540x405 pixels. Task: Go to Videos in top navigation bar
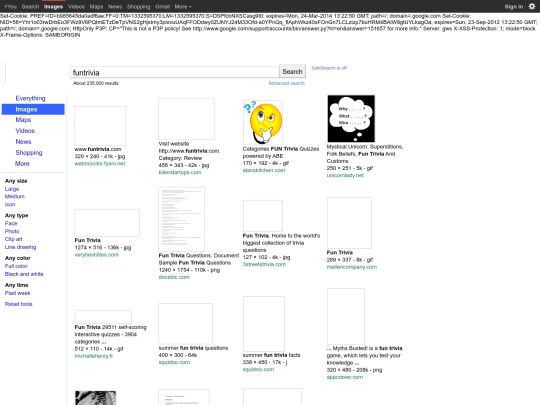tap(76, 7)
